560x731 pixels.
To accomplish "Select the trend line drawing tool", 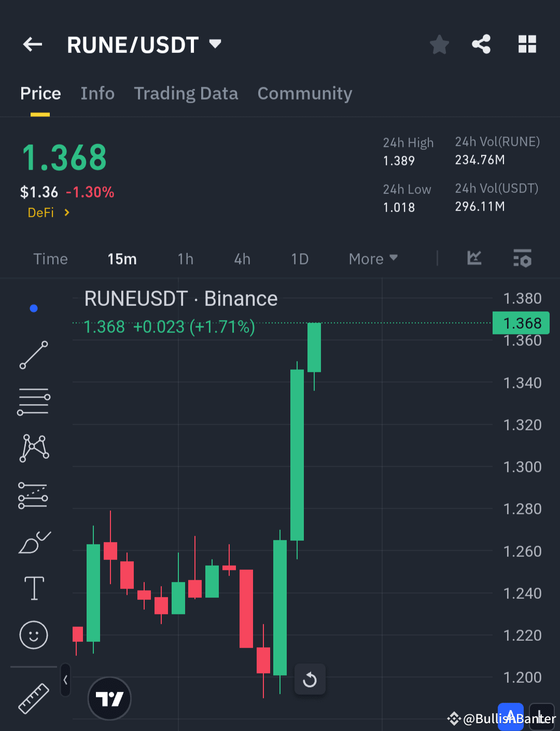I will click(x=33, y=356).
